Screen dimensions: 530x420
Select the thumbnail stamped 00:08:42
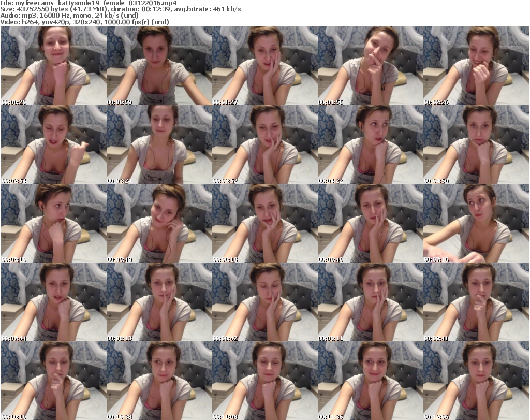pos(265,302)
